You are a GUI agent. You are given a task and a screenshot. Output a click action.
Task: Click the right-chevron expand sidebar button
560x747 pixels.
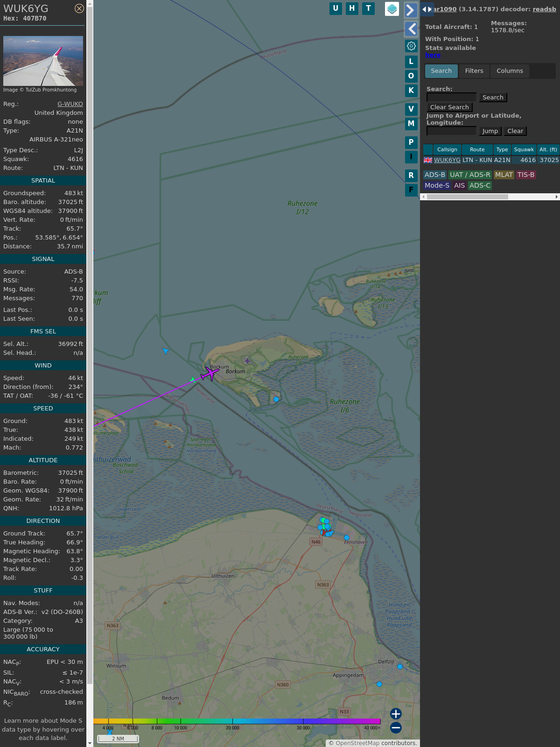click(411, 10)
